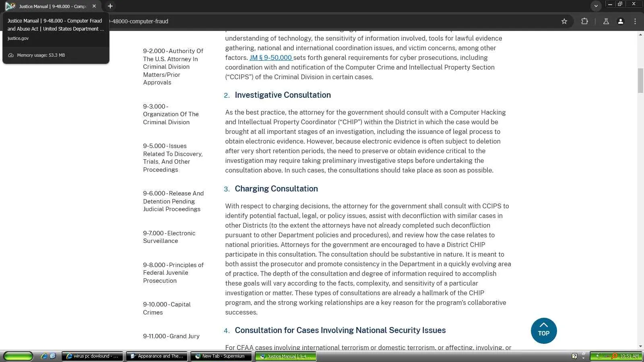Bookmark this page with the star icon

click(x=564, y=21)
